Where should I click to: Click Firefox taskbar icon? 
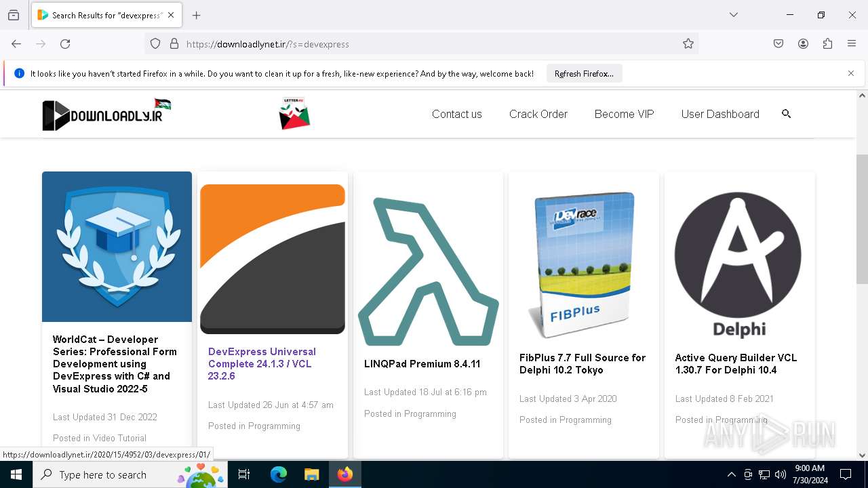click(345, 474)
